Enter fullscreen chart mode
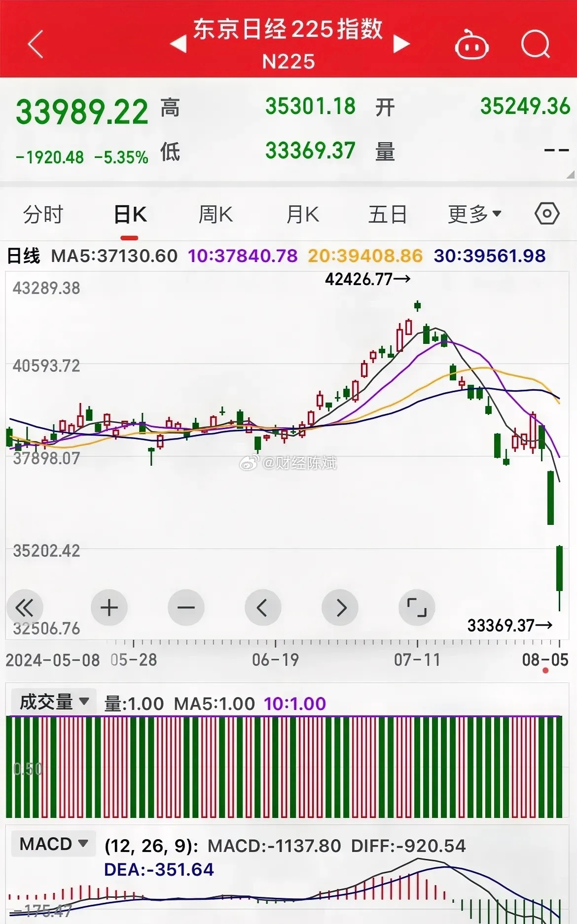Screen dimensions: 577x924 pyautogui.click(x=417, y=607)
